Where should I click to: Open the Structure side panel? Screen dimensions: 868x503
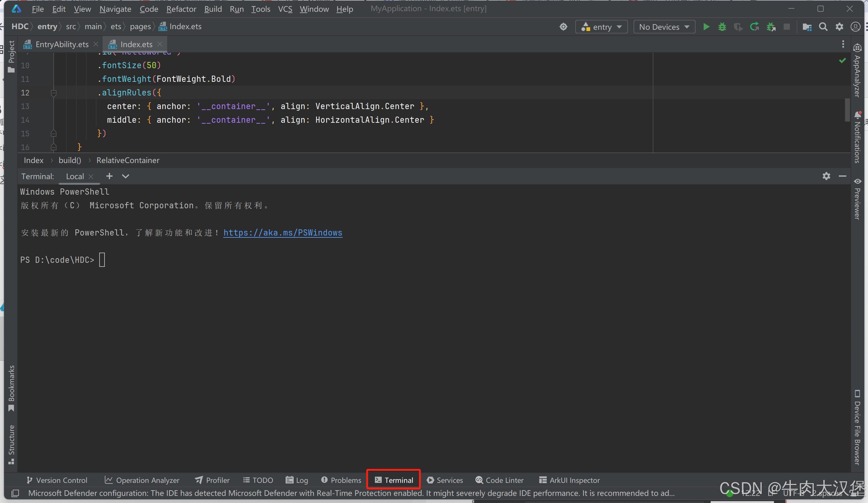pyautogui.click(x=11, y=445)
